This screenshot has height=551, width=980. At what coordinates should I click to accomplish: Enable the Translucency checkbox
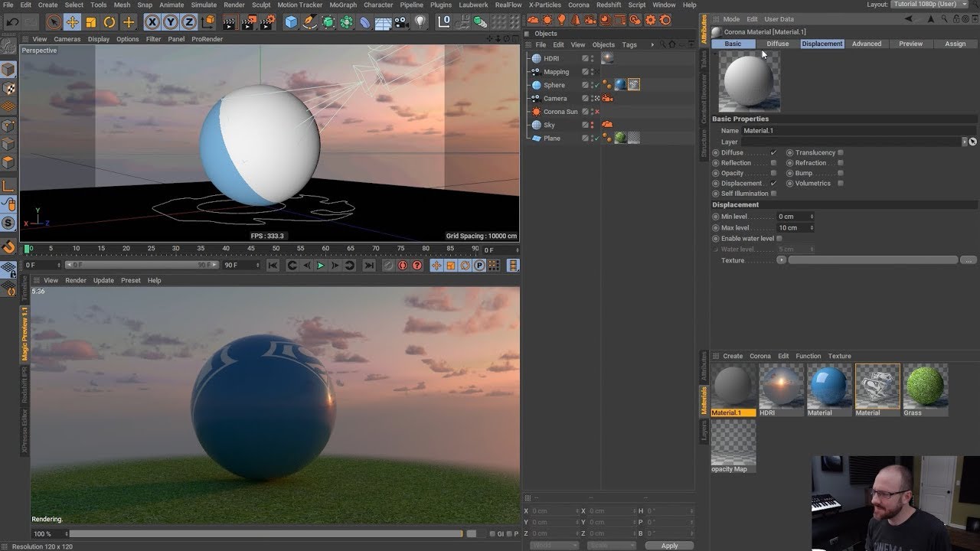tap(841, 153)
